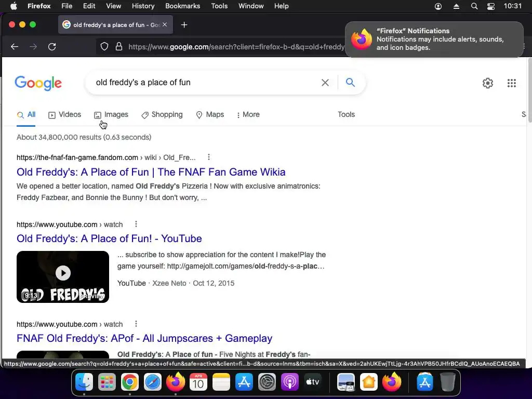The width and height of the screenshot is (532, 399).
Task: Open Notes from the Dock
Action: point(221,382)
